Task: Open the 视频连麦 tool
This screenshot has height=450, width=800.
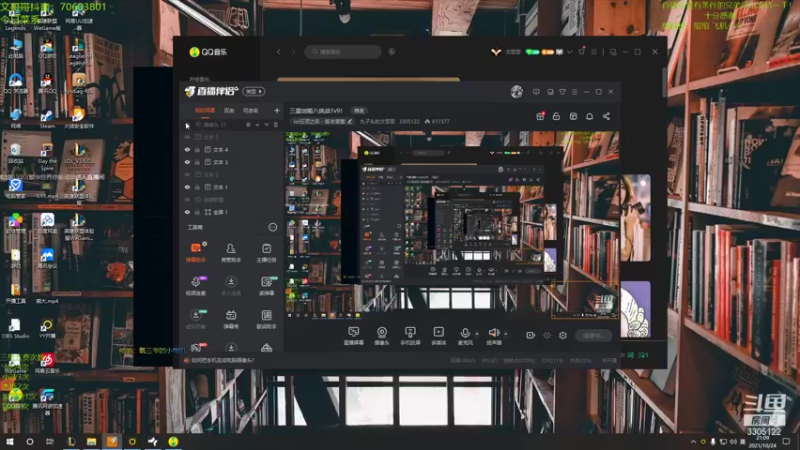Action: coord(196,286)
